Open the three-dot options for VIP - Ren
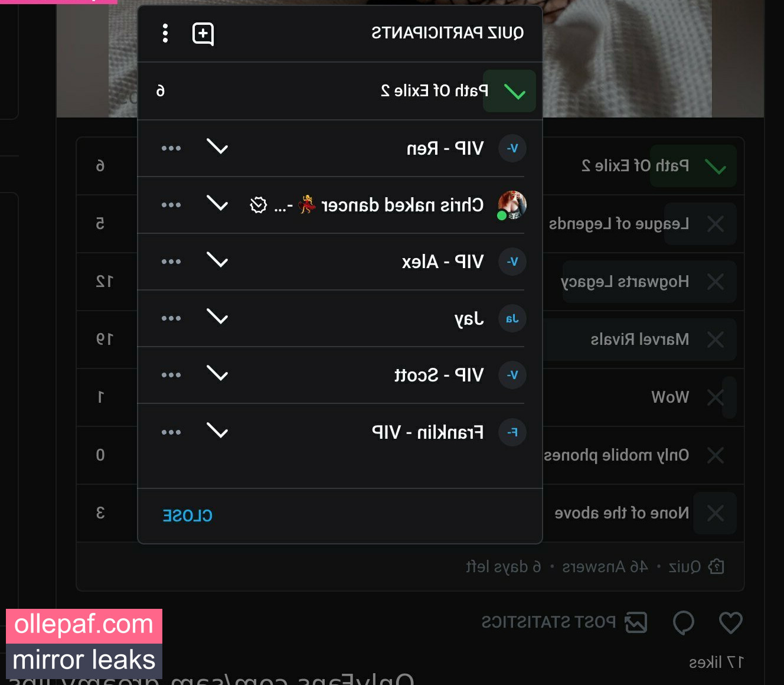 (171, 148)
